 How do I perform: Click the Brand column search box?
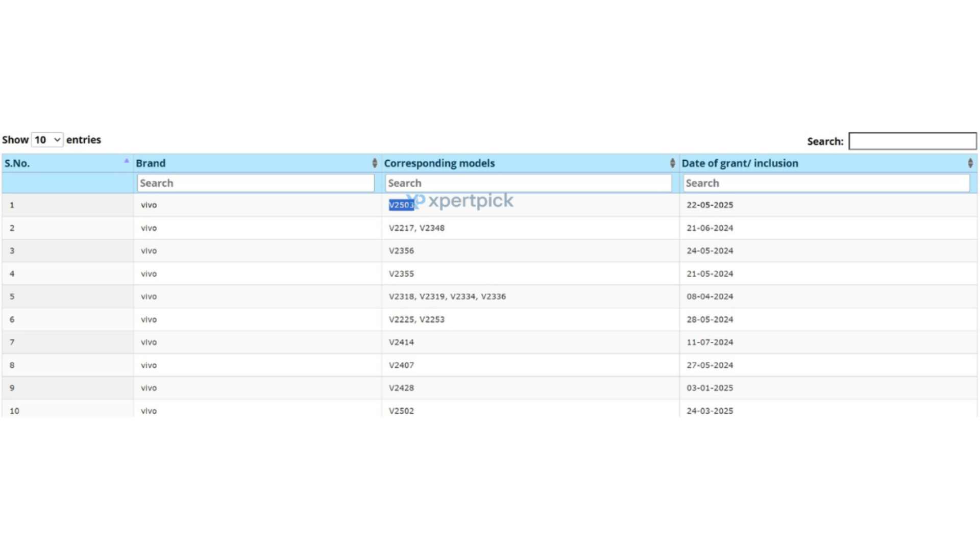point(256,183)
